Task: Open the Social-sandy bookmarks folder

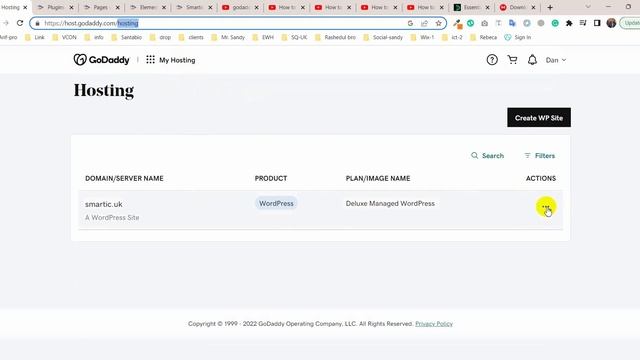Action: click(x=383, y=37)
